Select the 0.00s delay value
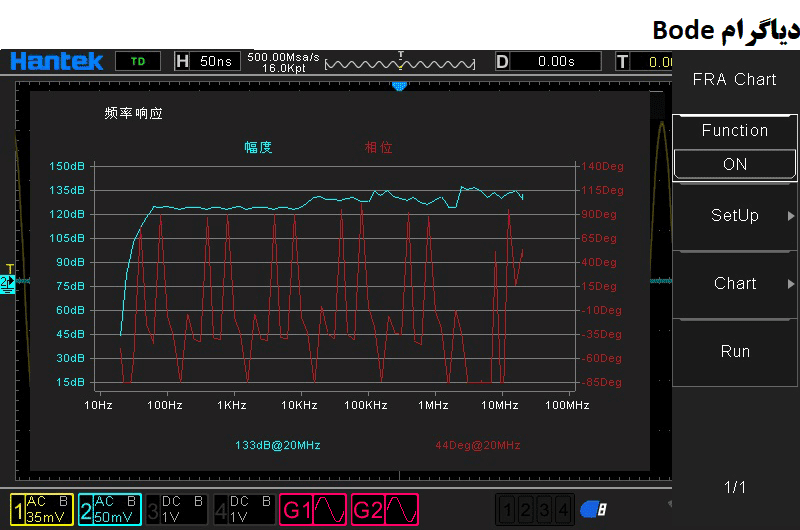This screenshot has width=800, height=530. coord(556,62)
